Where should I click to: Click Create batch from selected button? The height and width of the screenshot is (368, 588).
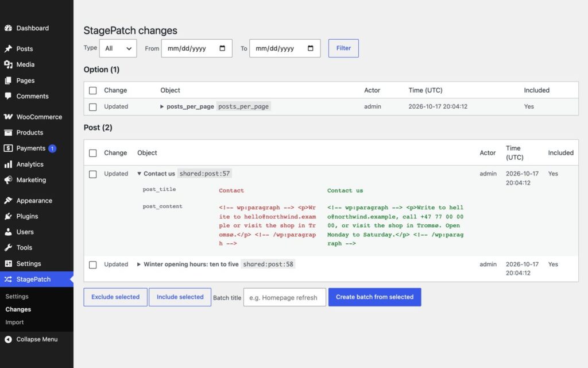click(x=374, y=297)
